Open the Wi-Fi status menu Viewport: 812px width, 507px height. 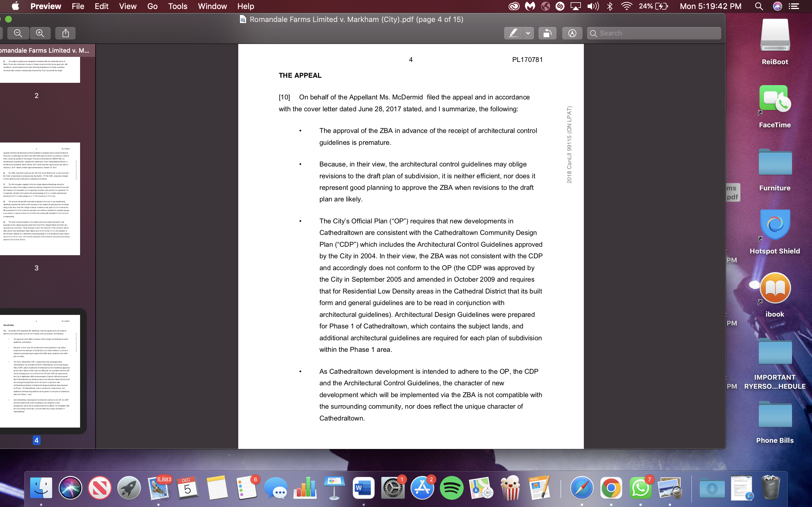pos(626,6)
